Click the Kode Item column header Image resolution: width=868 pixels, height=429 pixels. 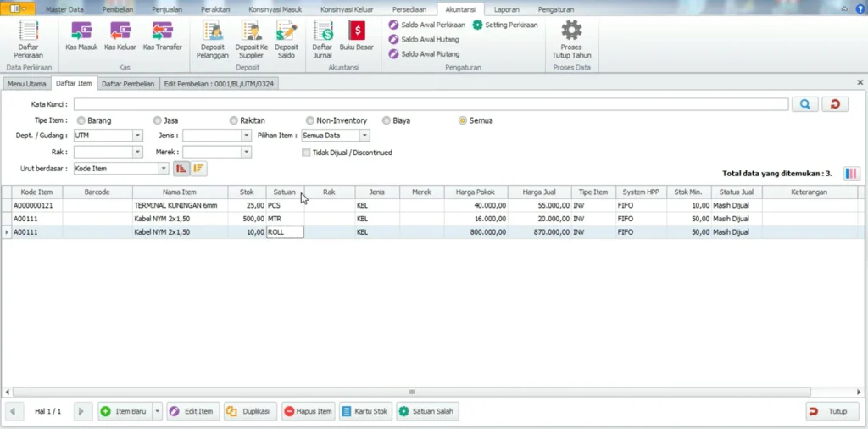[x=37, y=192]
